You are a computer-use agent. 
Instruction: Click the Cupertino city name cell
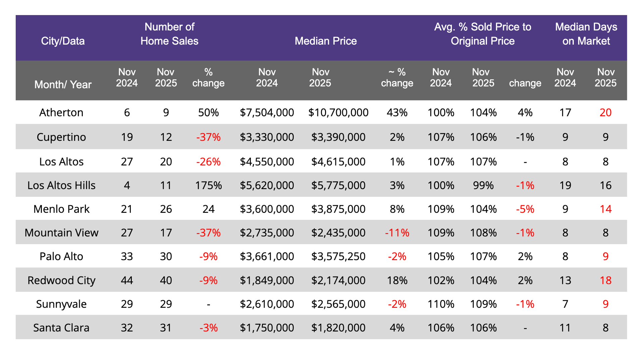click(61, 137)
